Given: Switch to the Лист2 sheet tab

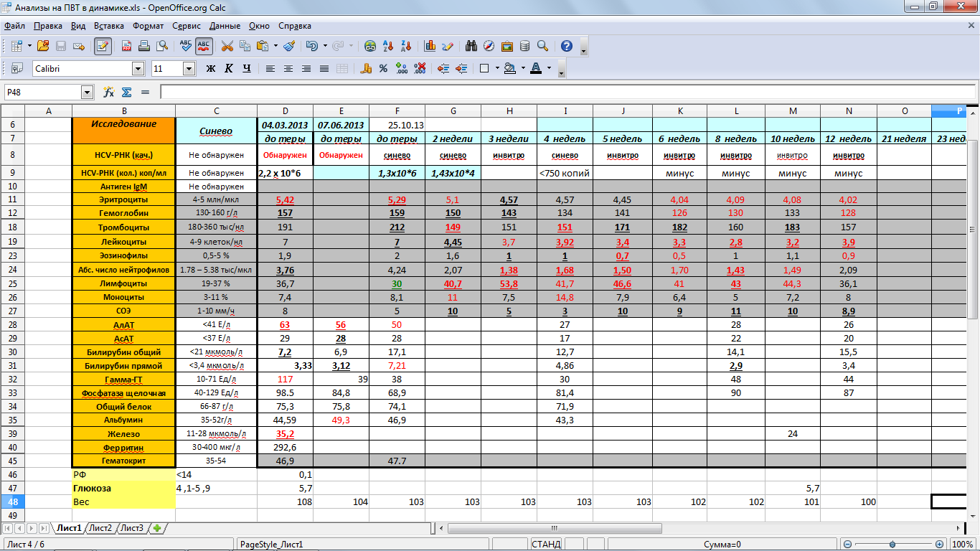Looking at the screenshot, I should click(x=100, y=528).
